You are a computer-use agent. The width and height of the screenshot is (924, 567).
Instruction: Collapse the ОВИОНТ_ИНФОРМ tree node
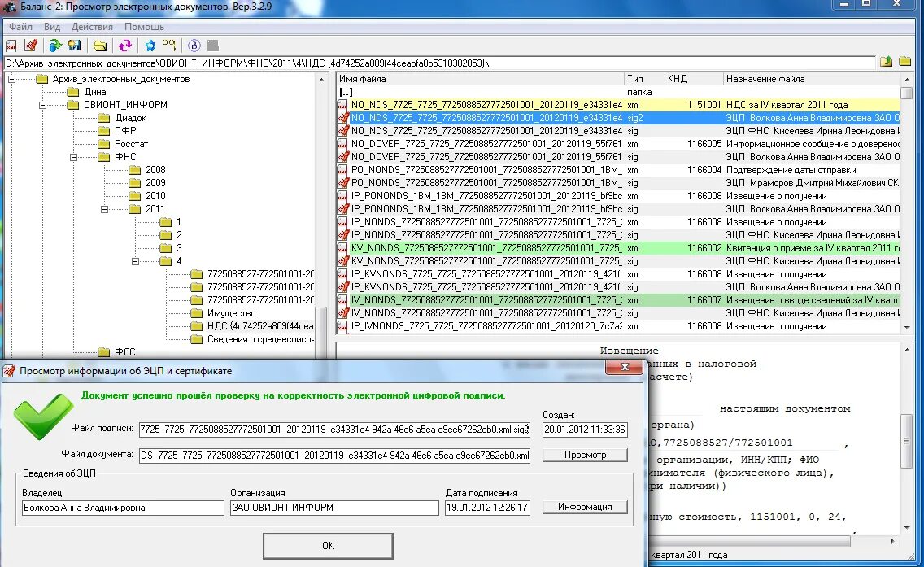click(42, 105)
